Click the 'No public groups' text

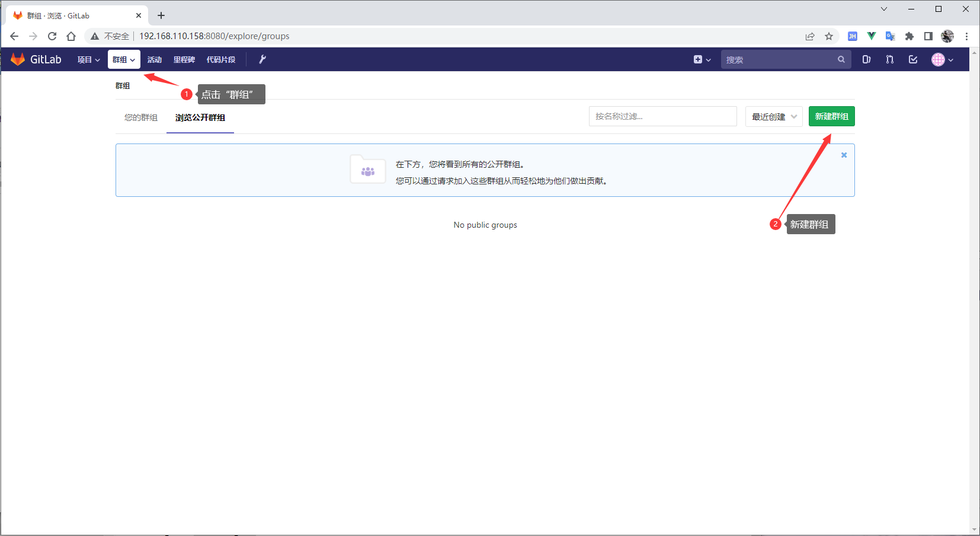click(x=485, y=225)
